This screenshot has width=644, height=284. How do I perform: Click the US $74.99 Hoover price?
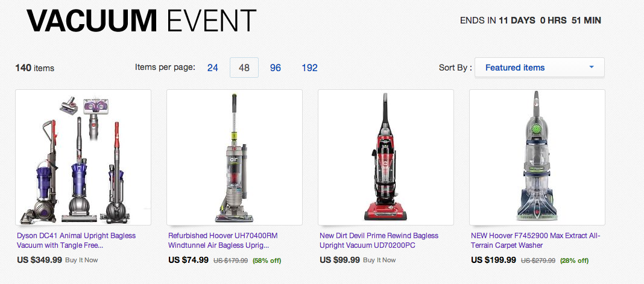[189, 260]
